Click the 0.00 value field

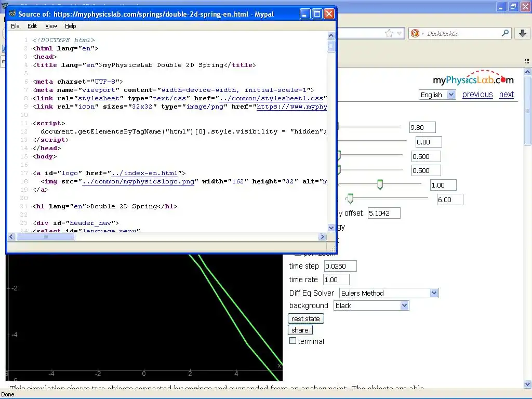429,142
